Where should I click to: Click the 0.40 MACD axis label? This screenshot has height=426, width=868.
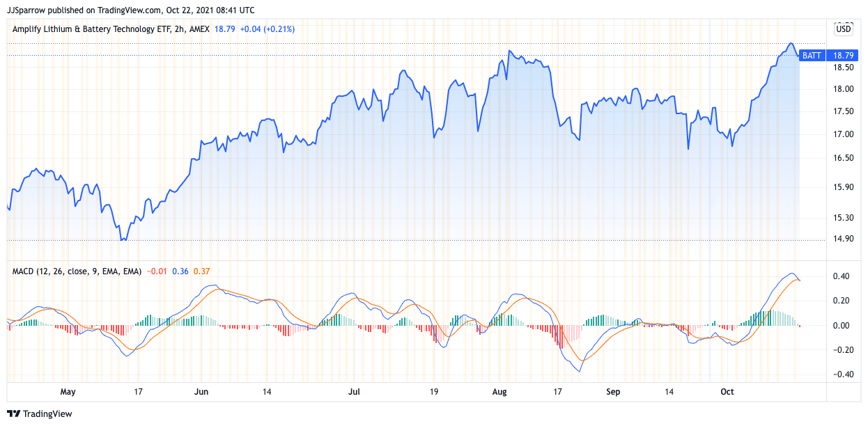840,276
